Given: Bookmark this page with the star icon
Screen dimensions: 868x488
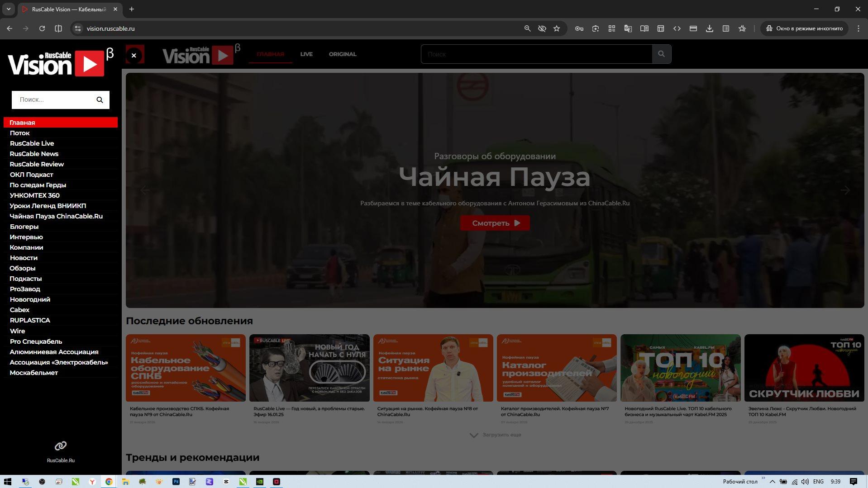Looking at the screenshot, I should [557, 28].
